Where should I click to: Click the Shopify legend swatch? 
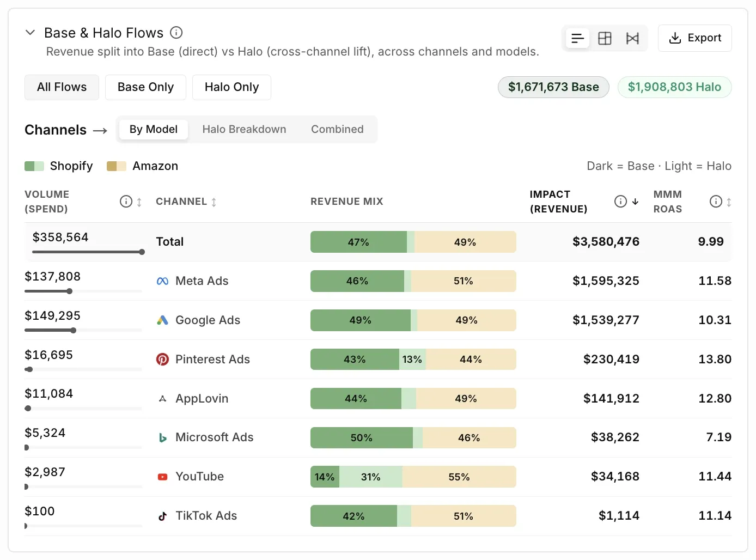34,166
